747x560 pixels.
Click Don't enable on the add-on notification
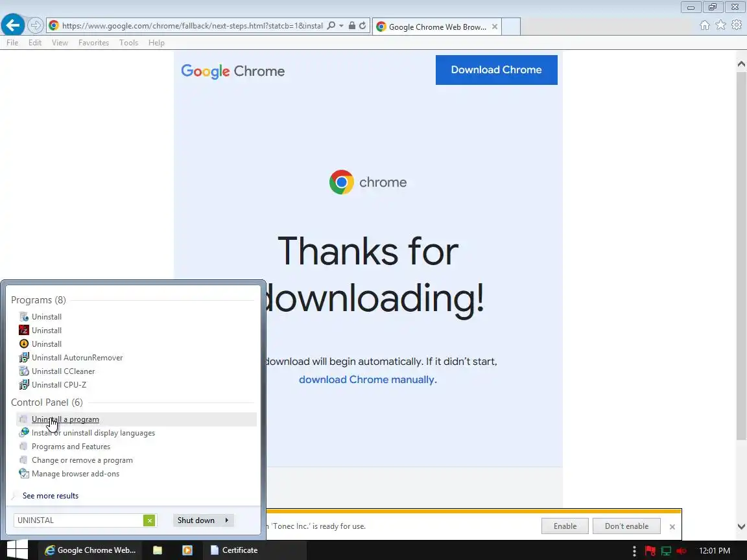coord(626,526)
